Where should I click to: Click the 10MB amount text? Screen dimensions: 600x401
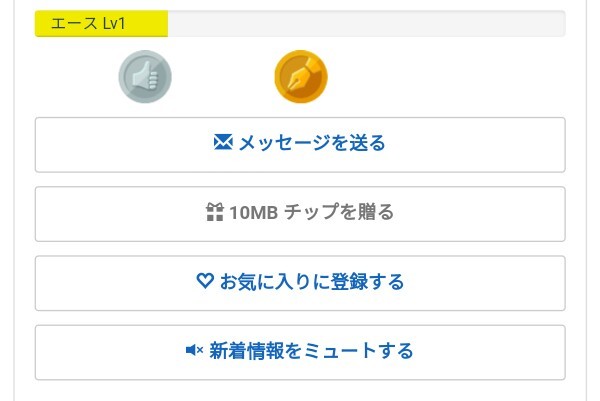(x=252, y=212)
